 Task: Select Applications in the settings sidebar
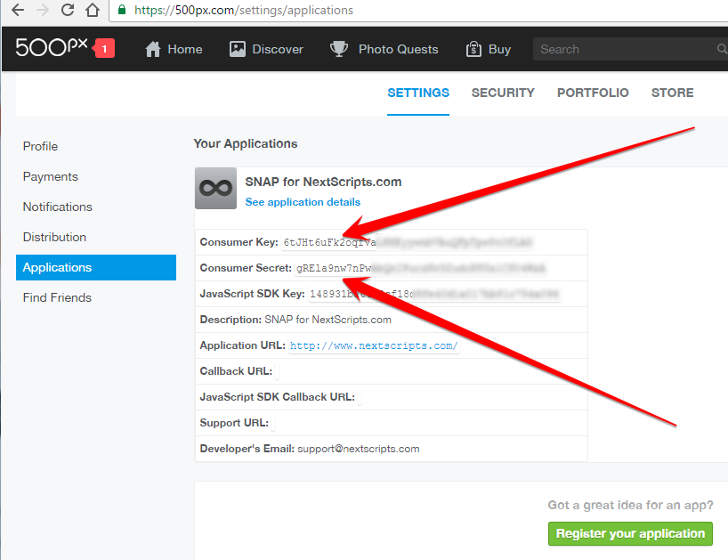tap(96, 267)
